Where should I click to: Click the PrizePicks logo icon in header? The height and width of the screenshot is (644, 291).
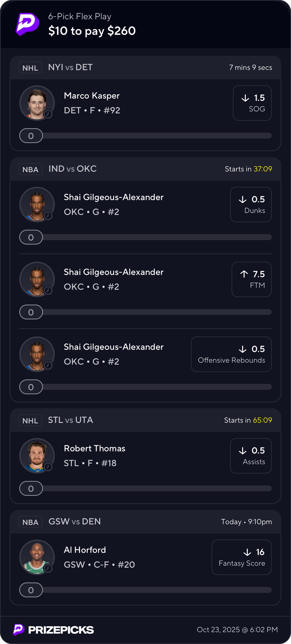tap(27, 24)
